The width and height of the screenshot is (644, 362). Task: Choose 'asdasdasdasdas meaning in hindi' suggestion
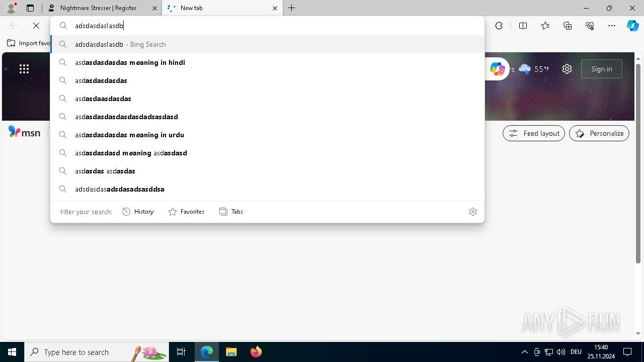[x=267, y=62]
